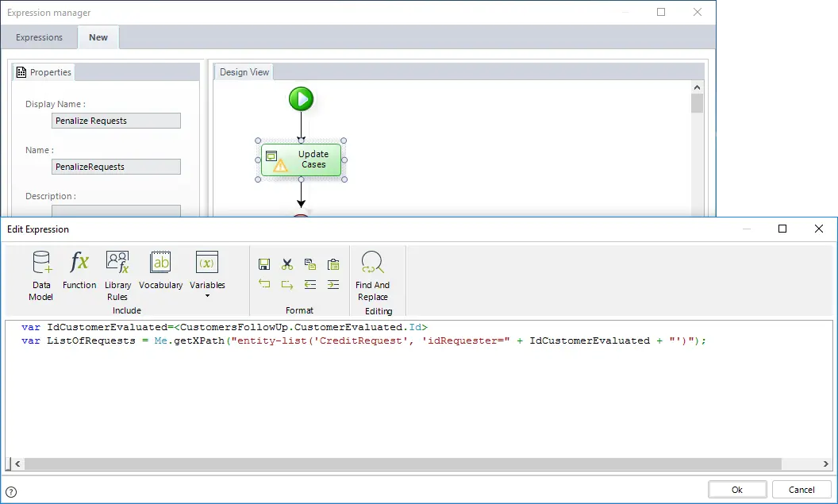Screen dimensions: 838x504
Task: Click the Save floppy disk icon
Action: pos(264,264)
